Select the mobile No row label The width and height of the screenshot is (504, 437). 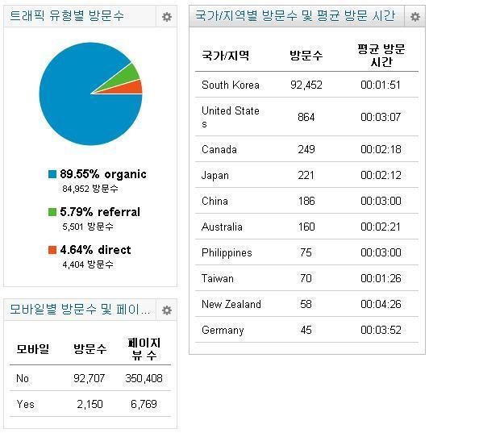[x=23, y=378]
